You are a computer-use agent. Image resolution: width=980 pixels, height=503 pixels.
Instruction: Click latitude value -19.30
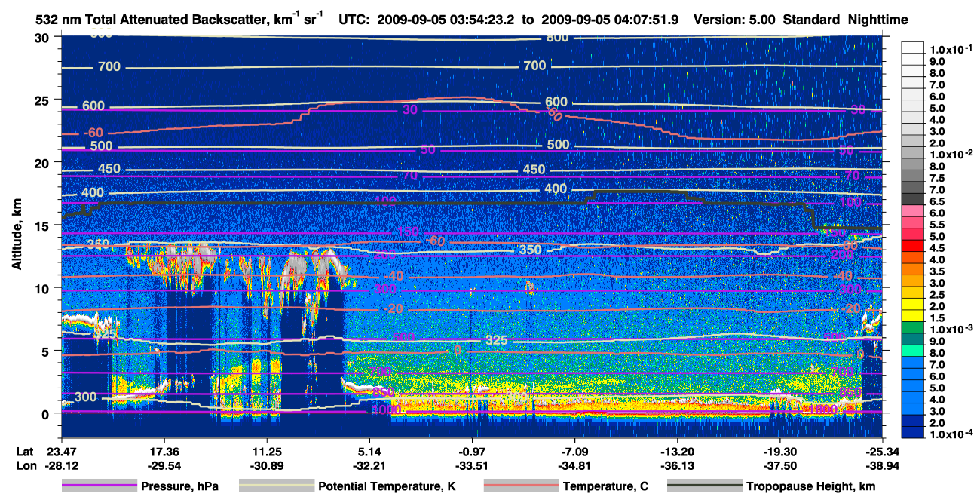tap(780, 451)
